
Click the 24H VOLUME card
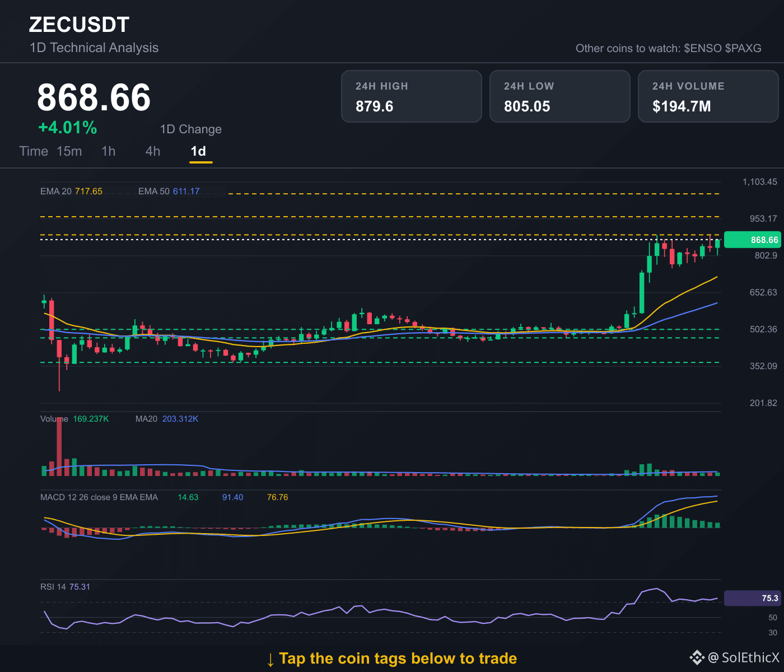click(x=708, y=96)
